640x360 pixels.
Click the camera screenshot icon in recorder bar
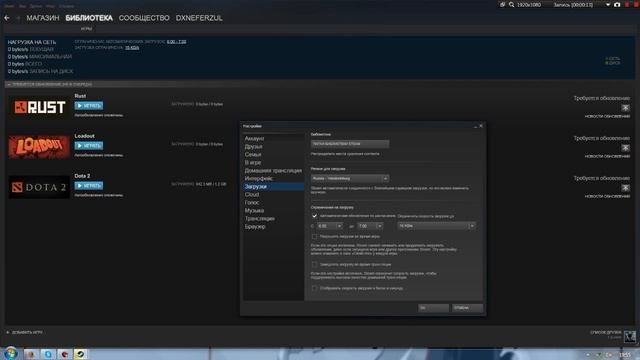click(617, 4)
